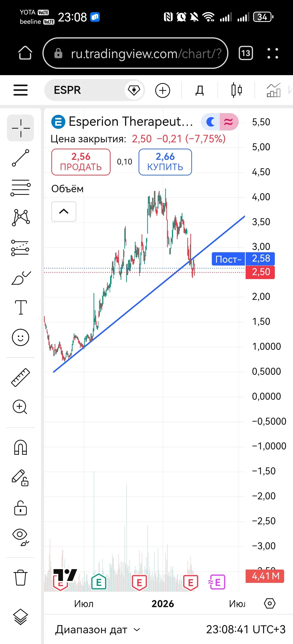This screenshot has height=644, width=293.
Task: Select the ruler measure tool
Action: coord(21,378)
